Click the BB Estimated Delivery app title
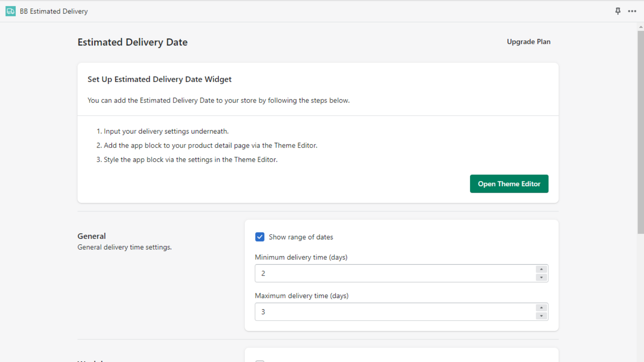The height and width of the screenshot is (362, 644). [x=54, y=11]
